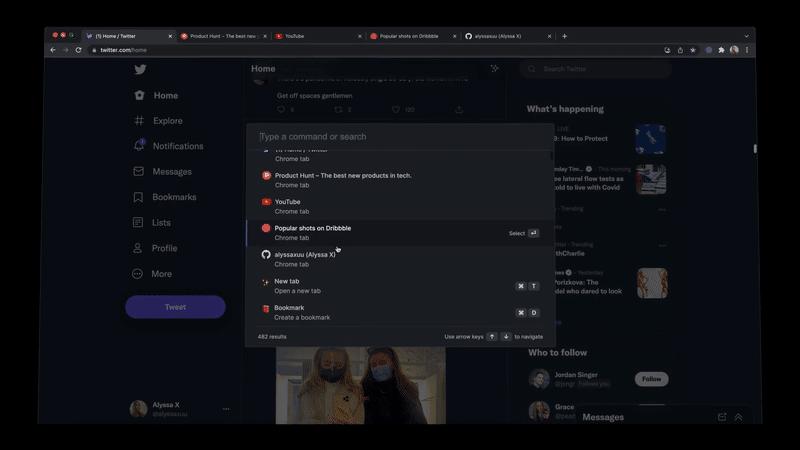Click the browser back arrow
The width and height of the screenshot is (800, 450).
pyautogui.click(x=53, y=50)
